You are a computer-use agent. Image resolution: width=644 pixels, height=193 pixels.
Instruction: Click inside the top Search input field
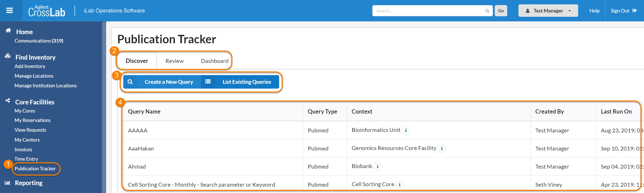429,11
